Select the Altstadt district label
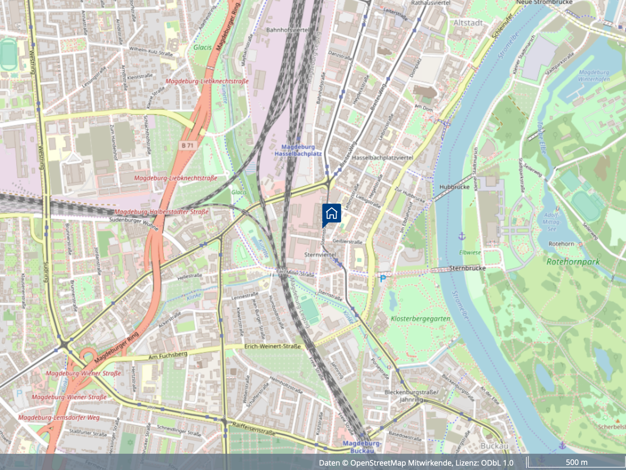Viewport: 626px width, 470px height. coord(468,23)
